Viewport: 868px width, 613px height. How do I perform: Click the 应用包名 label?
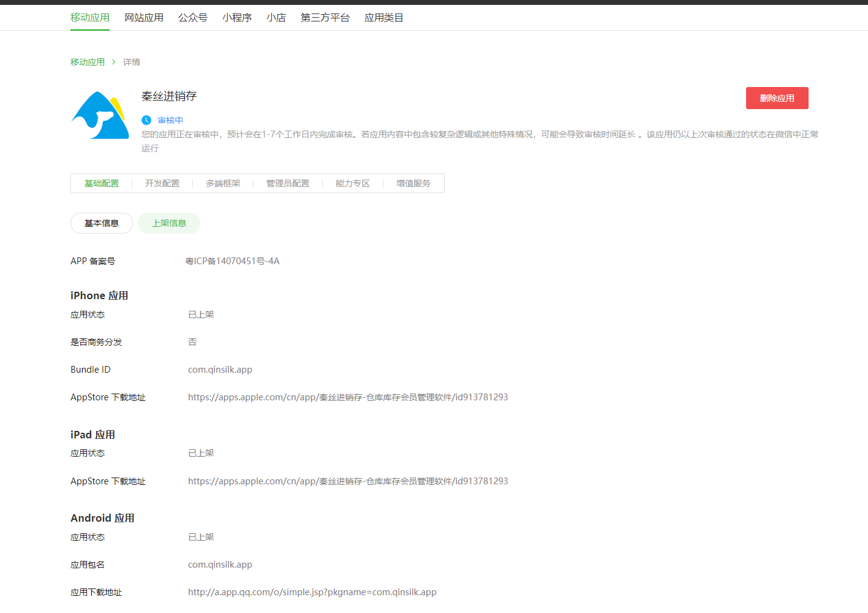coord(88,565)
